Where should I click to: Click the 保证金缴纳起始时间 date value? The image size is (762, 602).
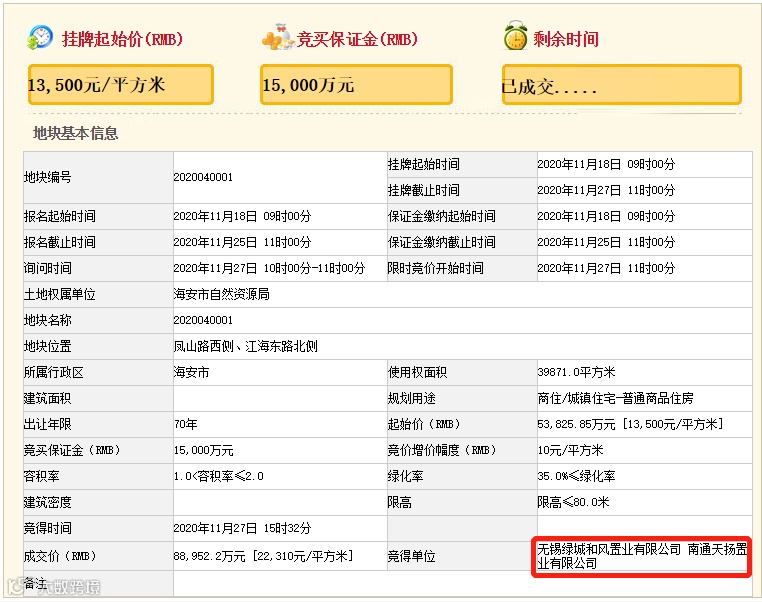[606, 216]
